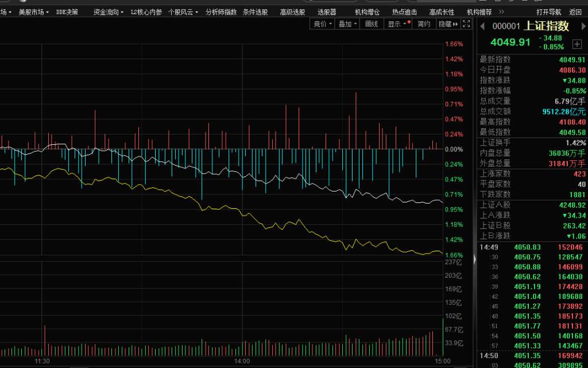Open the 竞价 dropdown
Viewport: 588px width, 368px height.
click(x=322, y=24)
